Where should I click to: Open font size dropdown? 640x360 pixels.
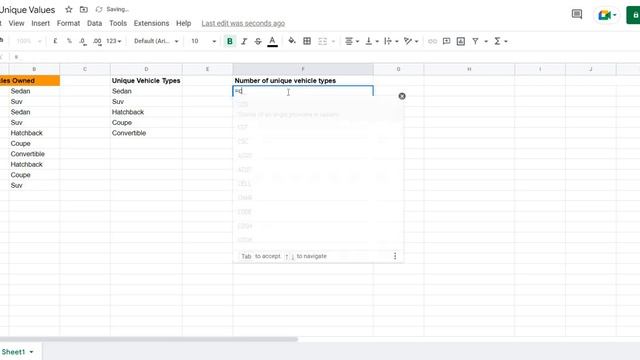click(x=203, y=41)
